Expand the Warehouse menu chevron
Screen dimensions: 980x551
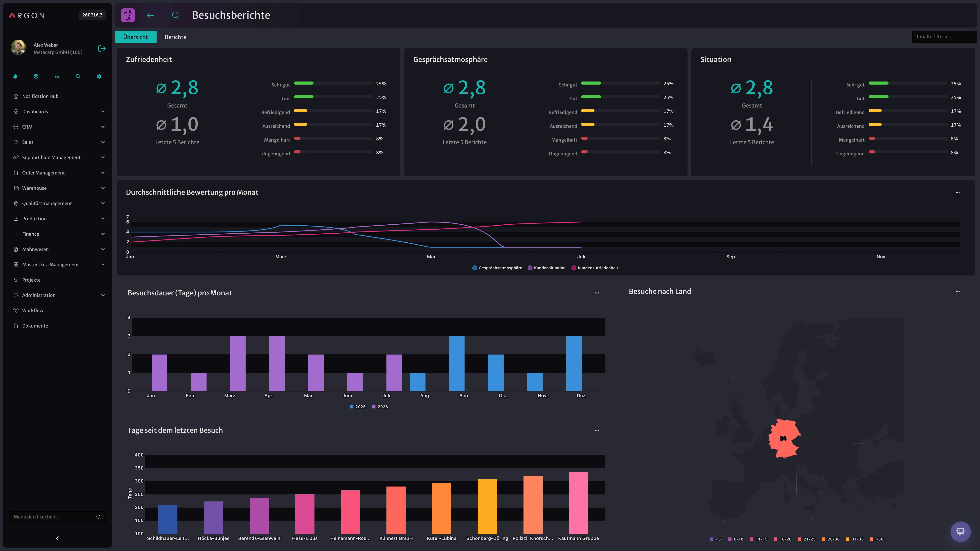(103, 188)
